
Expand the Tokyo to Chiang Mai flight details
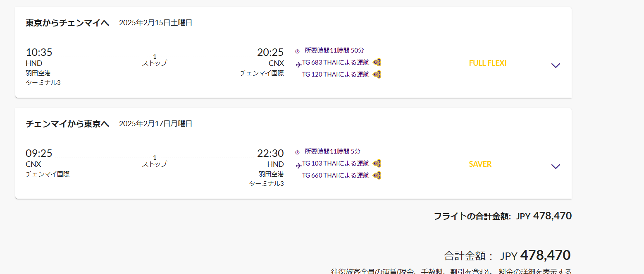[x=556, y=65]
